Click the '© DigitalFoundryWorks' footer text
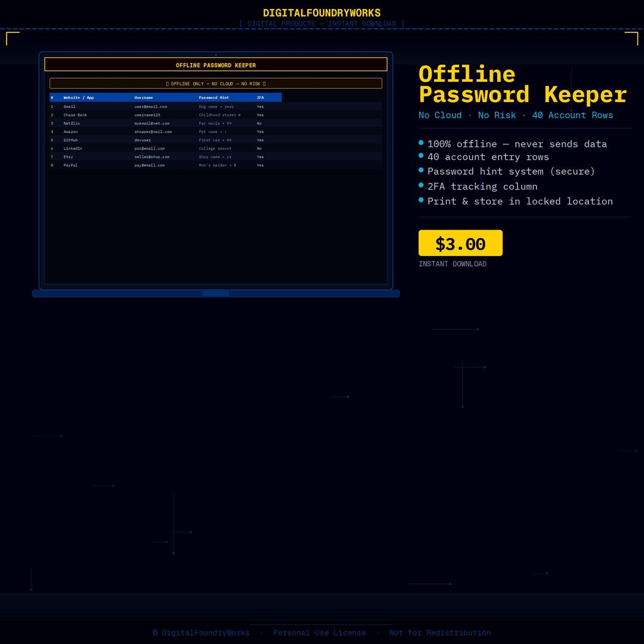The image size is (644, 644). (202, 633)
